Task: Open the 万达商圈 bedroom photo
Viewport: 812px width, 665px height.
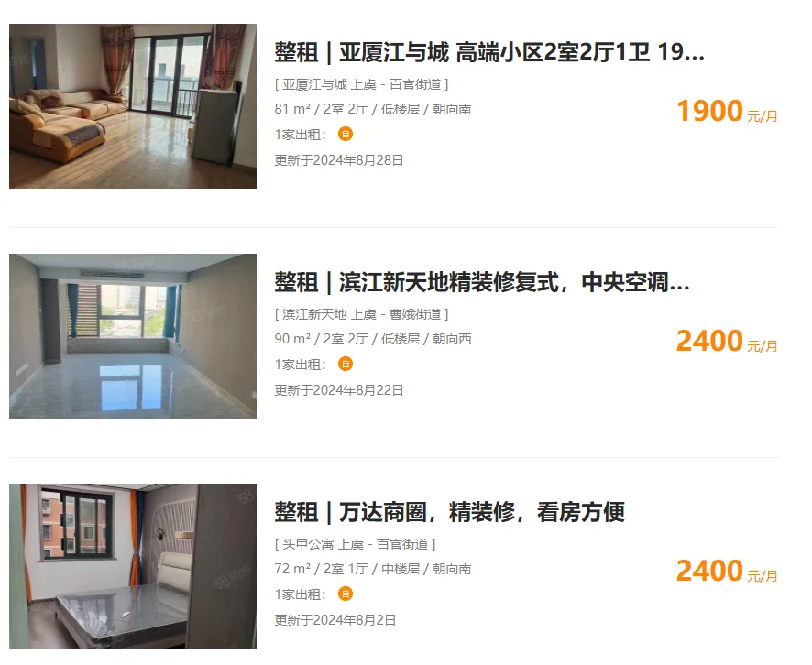Action: click(x=133, y=566)
